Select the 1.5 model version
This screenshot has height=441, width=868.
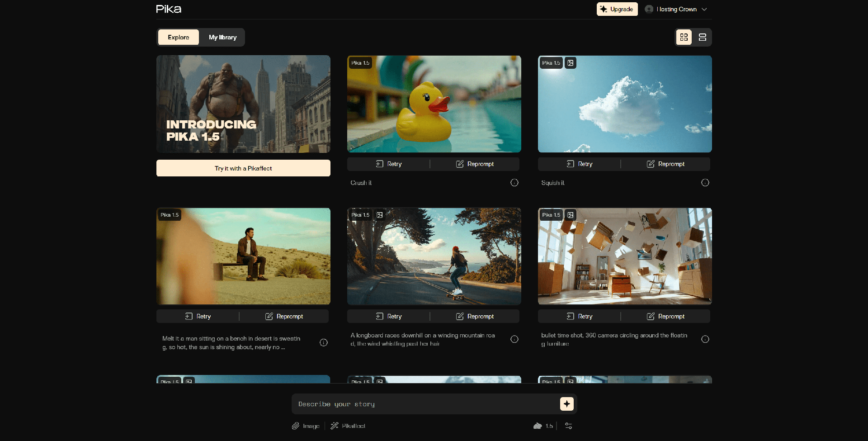point(543,426)
